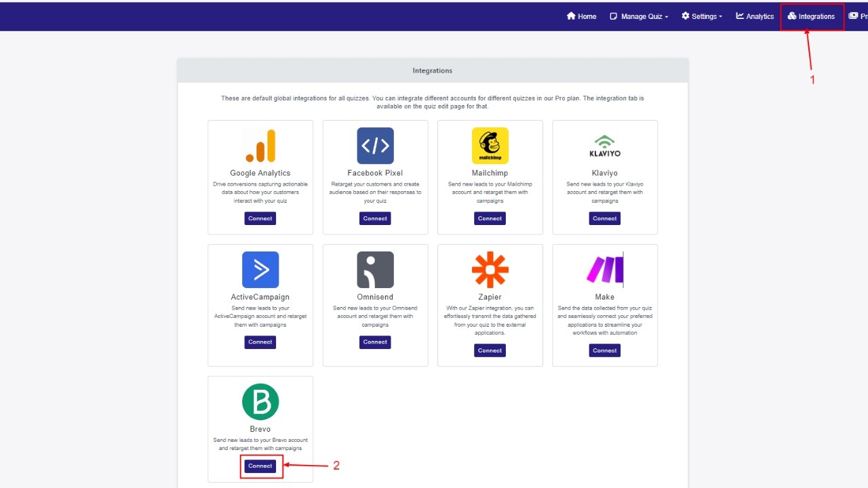This screenshot has height=488, width=868.
Task: Click the Klaviyo logo
Action: pos(605,146)
